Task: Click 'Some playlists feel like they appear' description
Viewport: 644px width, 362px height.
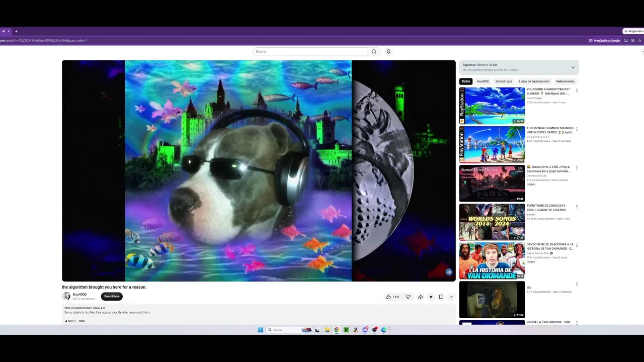Action: point(107,312)
